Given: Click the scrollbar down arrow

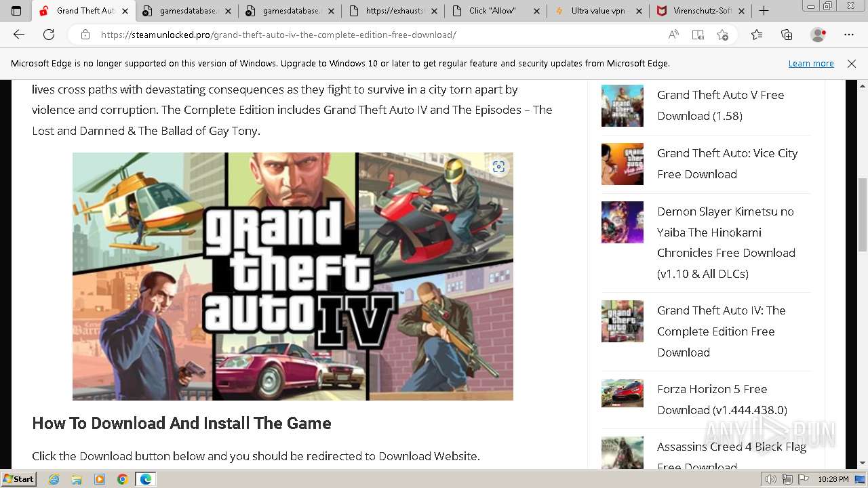Looking at the screenshot, I should point(863,463).
